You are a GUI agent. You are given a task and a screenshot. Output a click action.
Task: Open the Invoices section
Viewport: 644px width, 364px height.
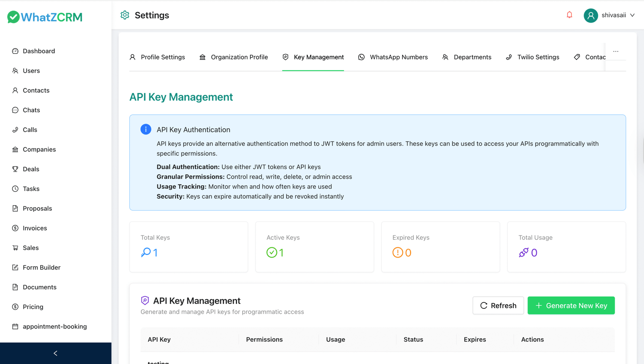point(34,228)
